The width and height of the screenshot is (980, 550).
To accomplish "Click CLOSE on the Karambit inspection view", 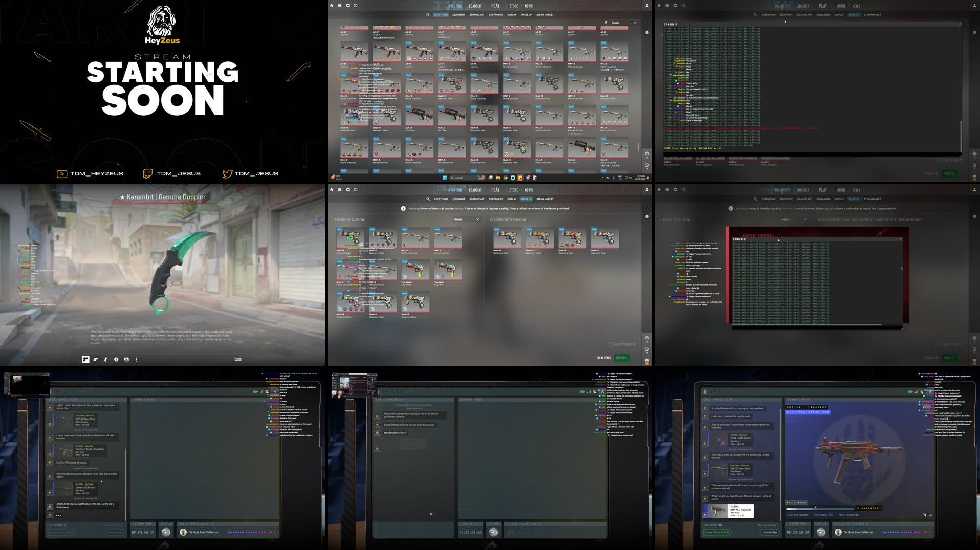I will 237,359.
